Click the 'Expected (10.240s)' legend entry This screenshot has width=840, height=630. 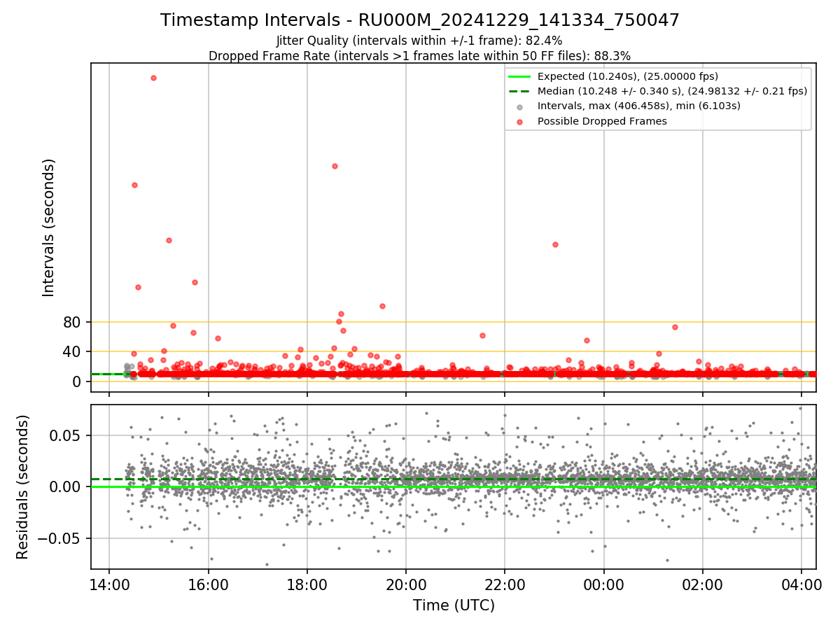tap(627, 76)
